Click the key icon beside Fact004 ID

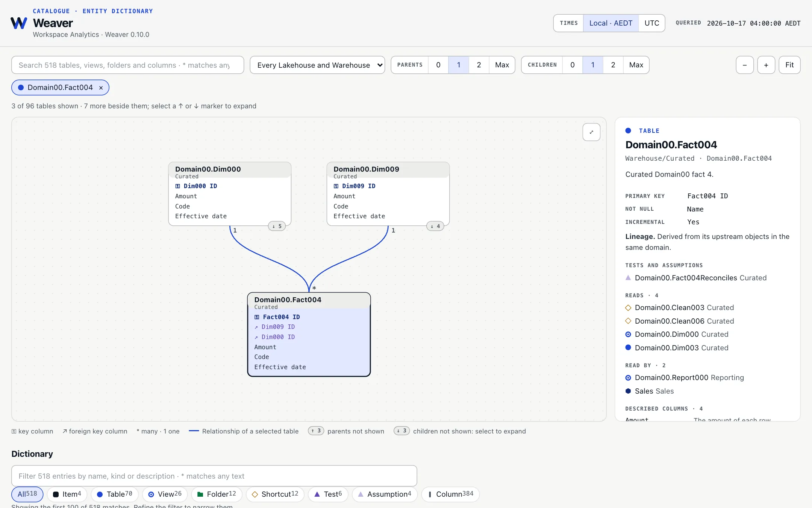257,317
